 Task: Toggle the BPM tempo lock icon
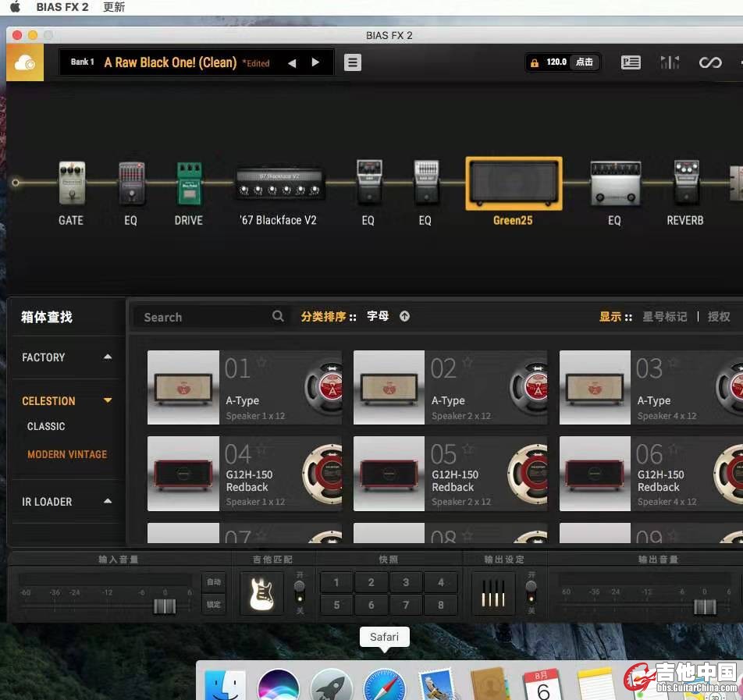(x=535, y=62)
